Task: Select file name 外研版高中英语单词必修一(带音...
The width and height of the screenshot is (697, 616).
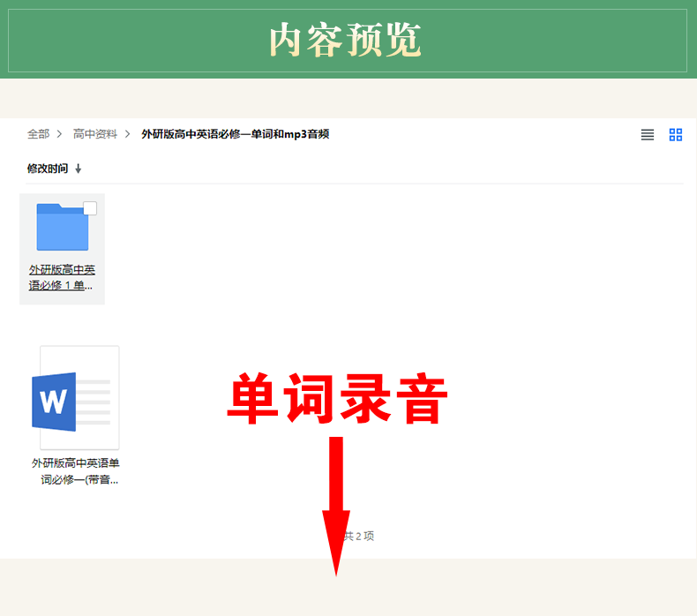Action: click(x=76, y=471)
